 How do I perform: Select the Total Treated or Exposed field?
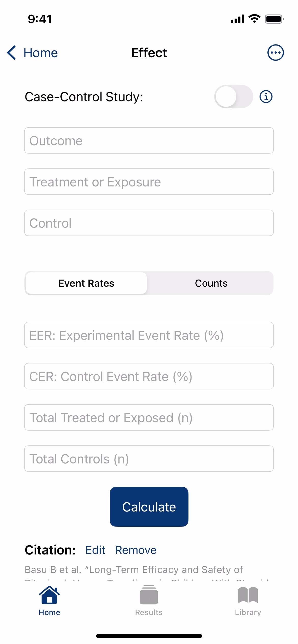coord(149,417)
